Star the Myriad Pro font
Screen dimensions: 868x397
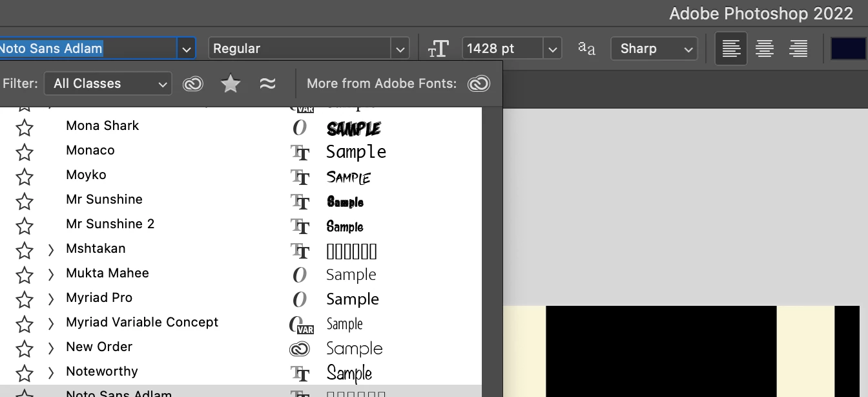(x=25, y=300)
